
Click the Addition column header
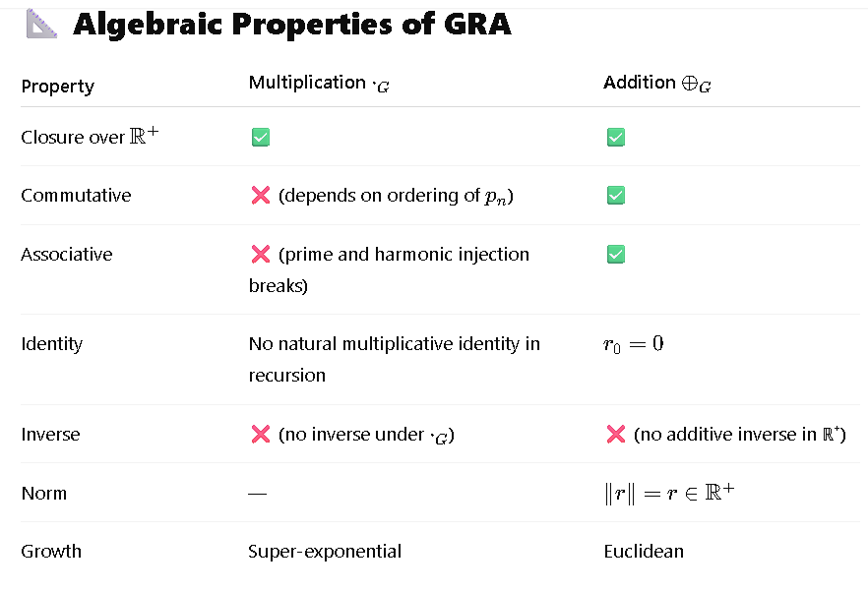coord(657,83)
